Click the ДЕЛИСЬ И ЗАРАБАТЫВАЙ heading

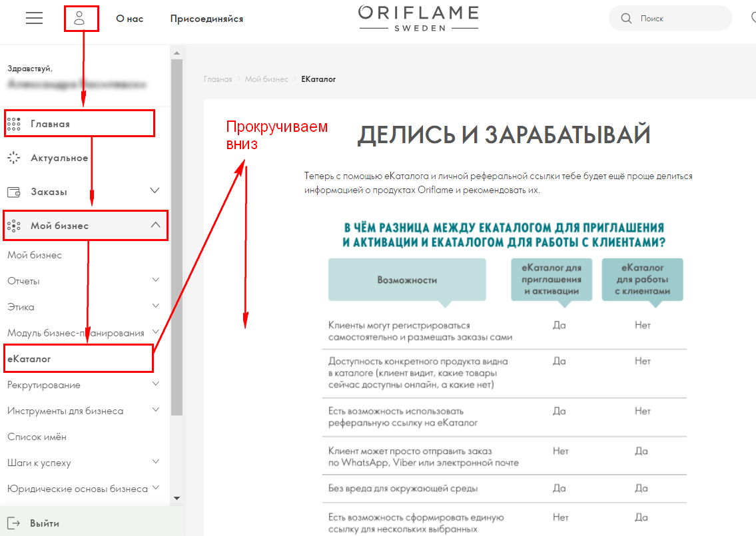click(504, 134)
